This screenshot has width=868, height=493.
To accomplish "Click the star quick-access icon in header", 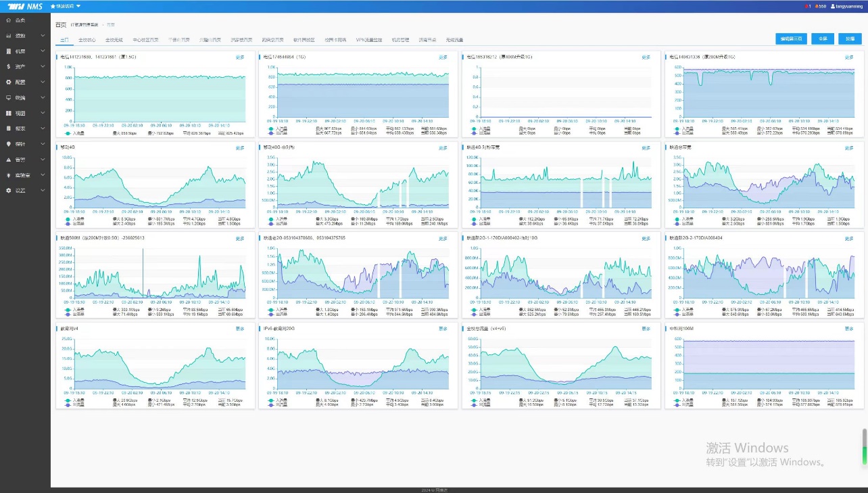I will 53,6.
